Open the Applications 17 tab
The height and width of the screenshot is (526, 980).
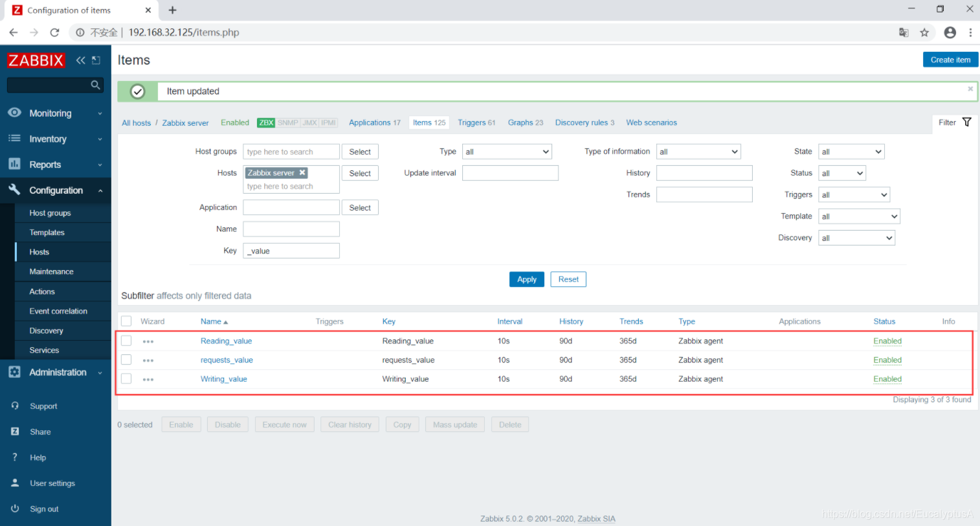coord(375,122)
